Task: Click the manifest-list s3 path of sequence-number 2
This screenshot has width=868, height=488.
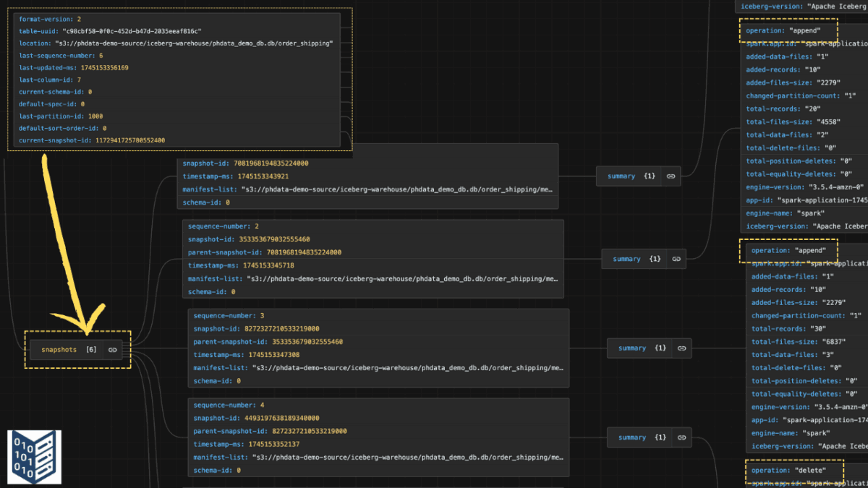Action: [376, 278]
